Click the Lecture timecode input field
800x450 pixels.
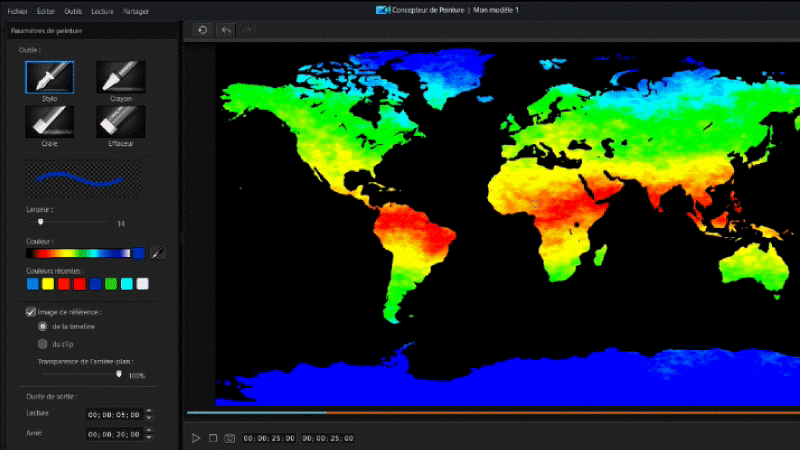(x=113, y=413)
